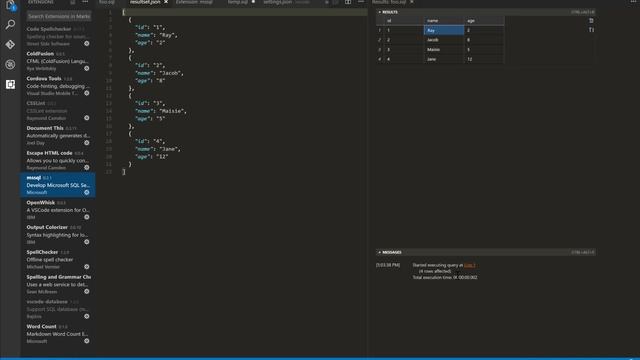Image resolution: width=640 pixels, height=360 pixels.
Task: Select the Word Count extension entry
Action: (58, 334)
